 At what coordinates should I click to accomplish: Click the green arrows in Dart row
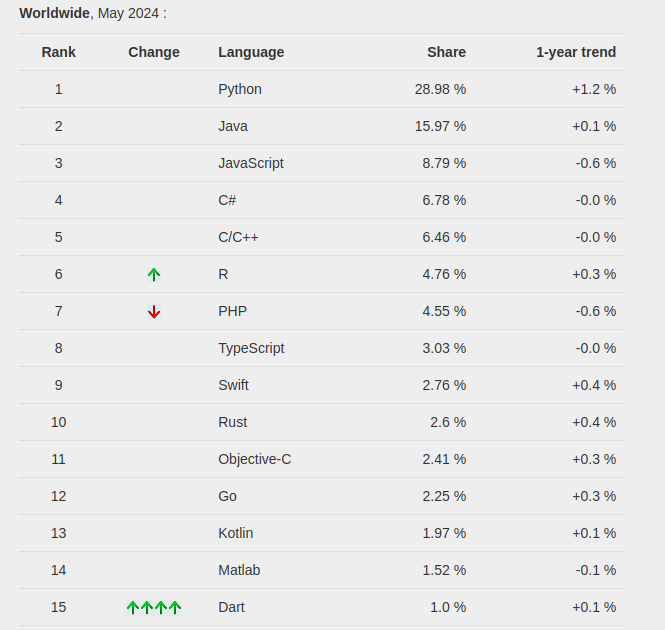point(154,607)
